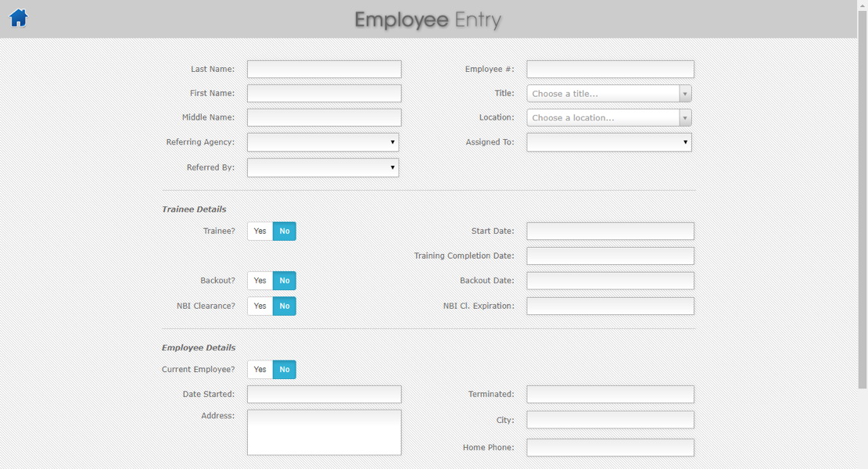
Task: Toggle Backout to Yes
Action: click(x=259, y=280)
